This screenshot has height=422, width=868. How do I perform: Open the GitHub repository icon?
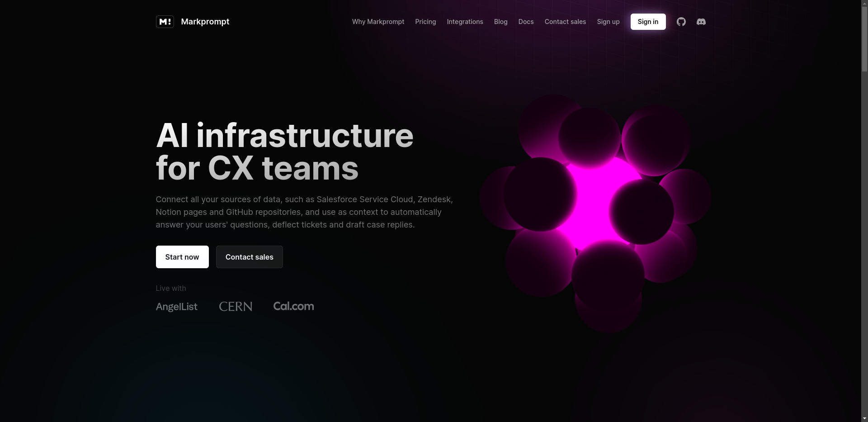pos(681,22)
